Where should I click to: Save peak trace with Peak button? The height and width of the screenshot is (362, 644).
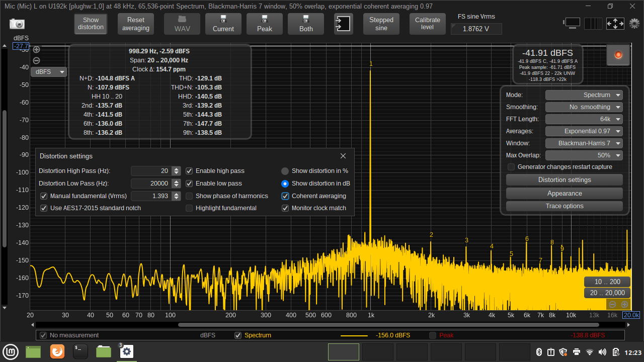tap(265, 24)
